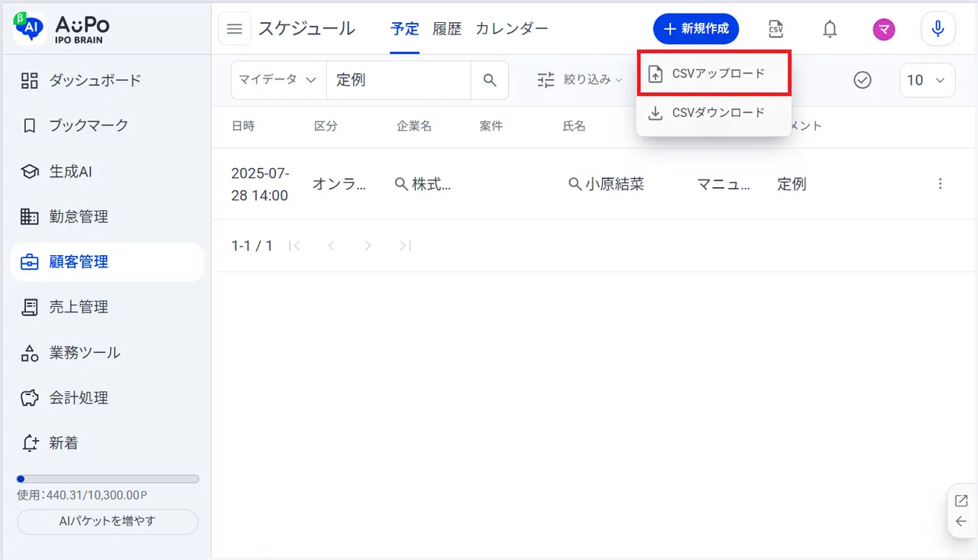Open the CSV icon in the header
The image size is (978, 560).
coord(776,29)
